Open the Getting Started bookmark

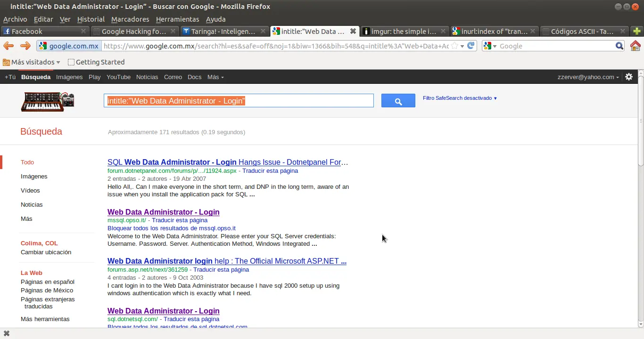96,62
